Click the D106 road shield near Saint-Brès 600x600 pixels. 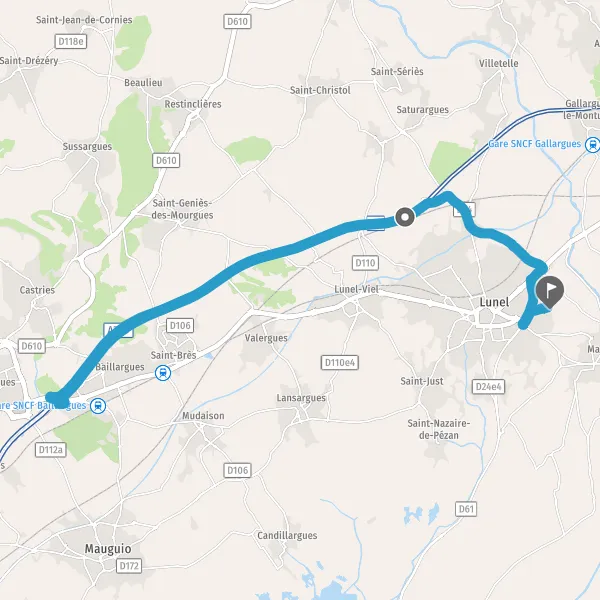pyautogui.click(x=180, y=326)
